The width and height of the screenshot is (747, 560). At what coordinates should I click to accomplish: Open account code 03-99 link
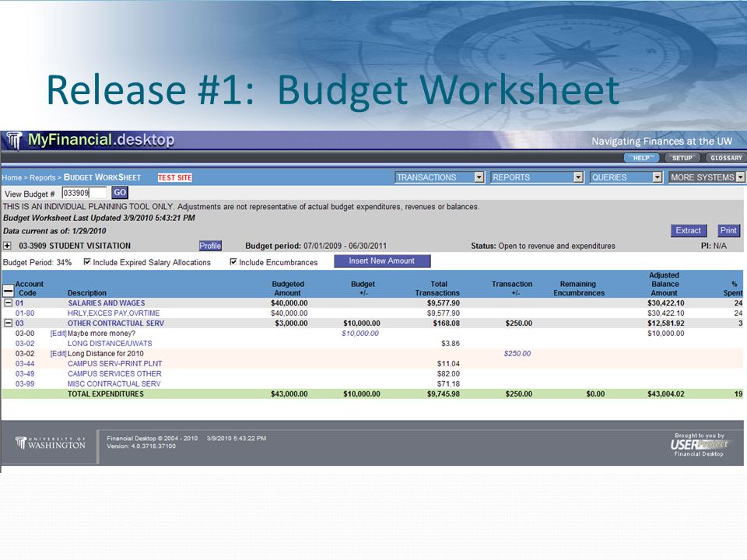[25, 383]
